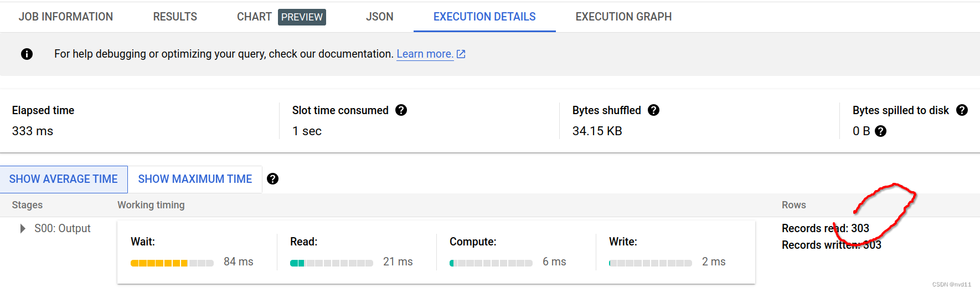Click the S00: Output stage label

coord(63,229)
